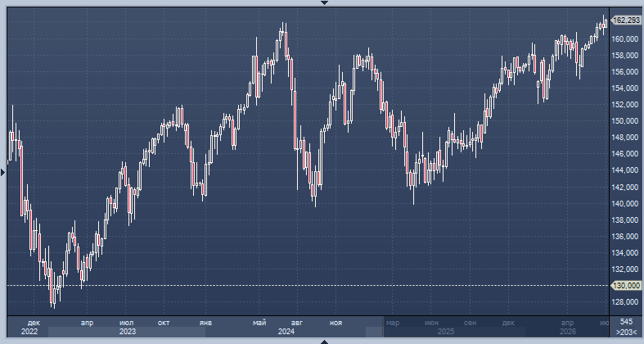Click the 160,000 price axis label
Viewport: 644px width, 344px height.
(627, 38)
